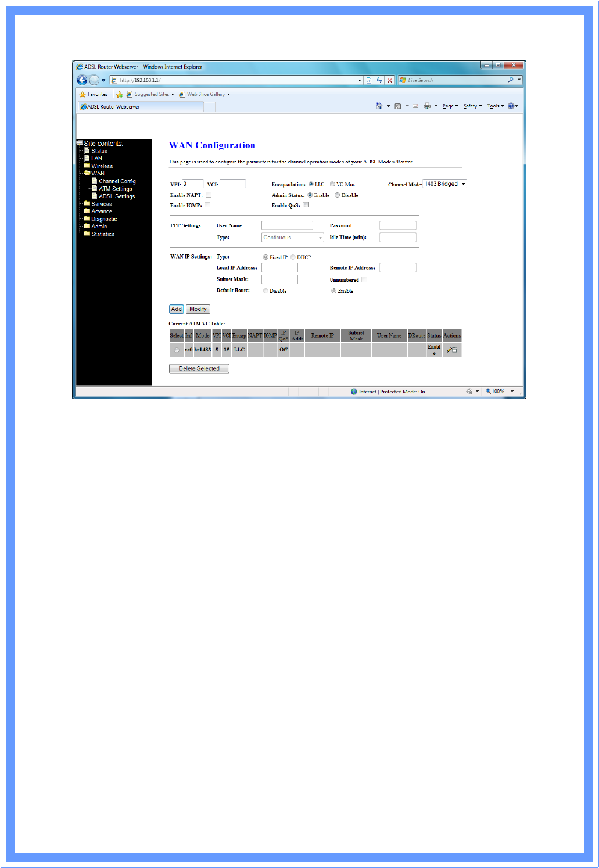Image resolution: width=599 pixels, height=868 pixels.
Task: Click the RSS Feeds icon
Action: click(398, 106)
